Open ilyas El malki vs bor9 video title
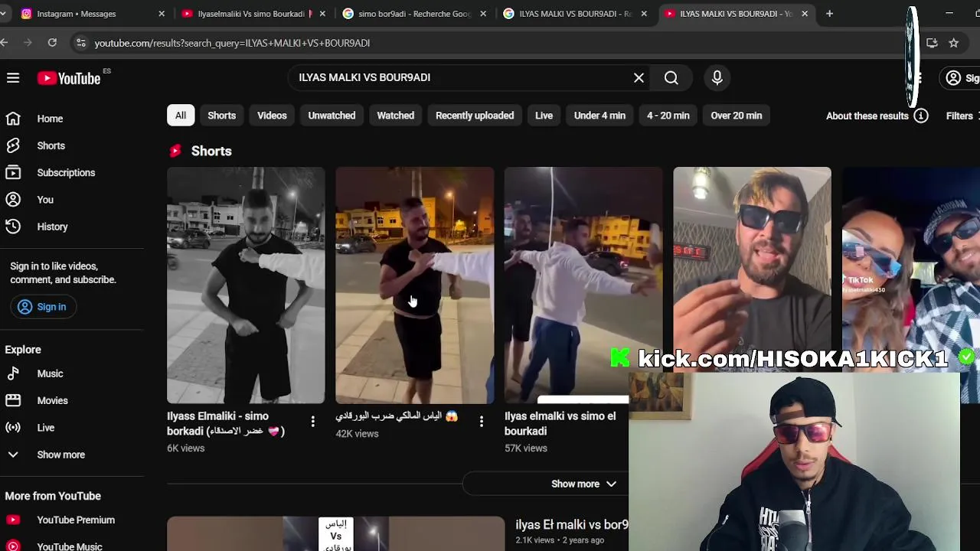The image size is (980, 551). point(571,525)
